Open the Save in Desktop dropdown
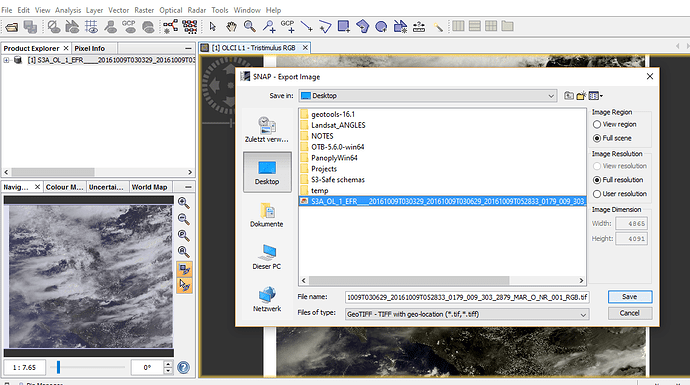690x385 pixels. [x=428, y=95]
